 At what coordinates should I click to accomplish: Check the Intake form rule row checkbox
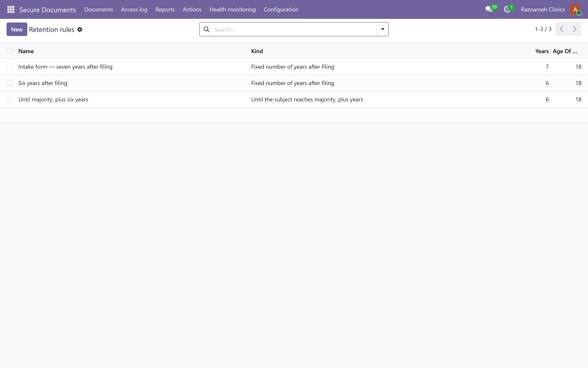pyautogui.click(x=9, y=67)
